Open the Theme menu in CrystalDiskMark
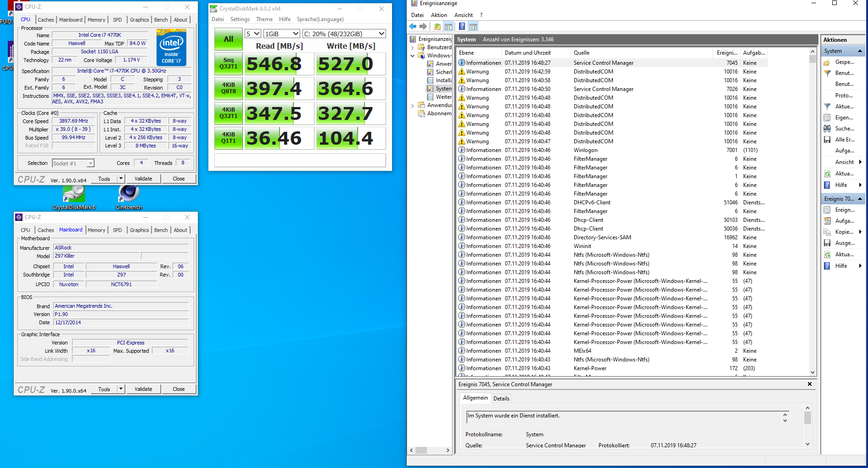868x468 pixels. (264, 19)
